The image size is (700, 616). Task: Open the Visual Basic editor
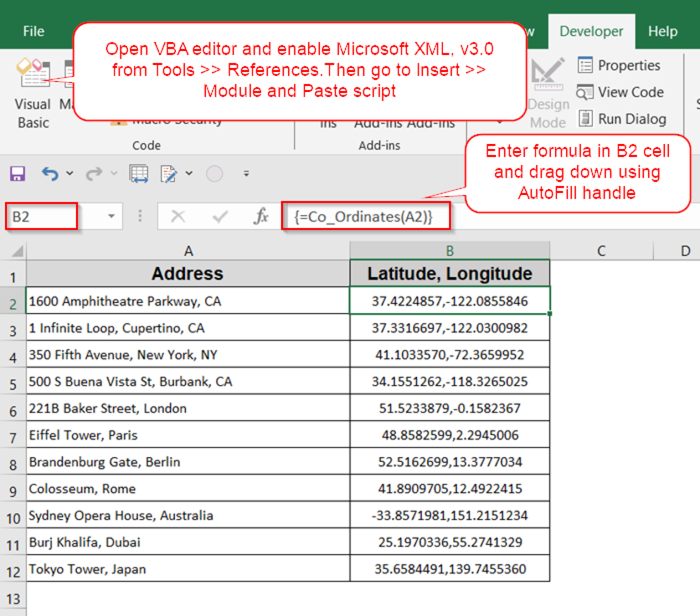32,91
